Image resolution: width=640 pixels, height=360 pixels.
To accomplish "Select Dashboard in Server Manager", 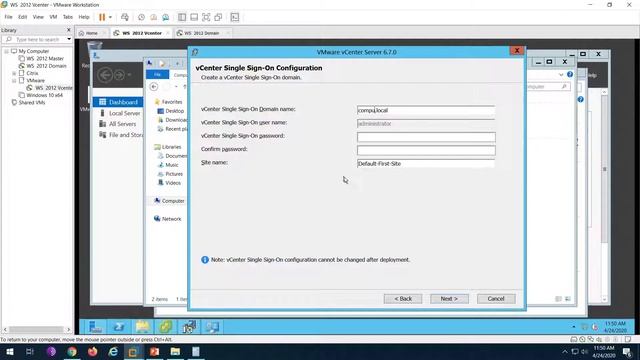I will click(x=118, y=102).
